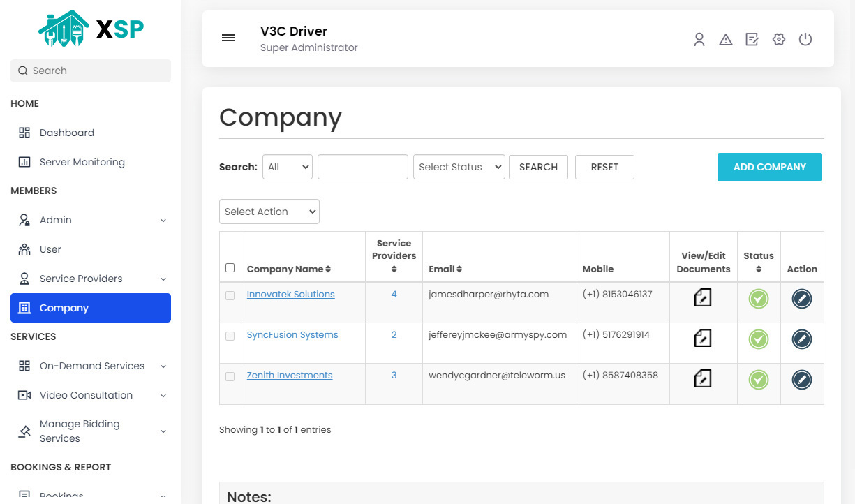Open the settings gear icon

(x=778, y=39)
